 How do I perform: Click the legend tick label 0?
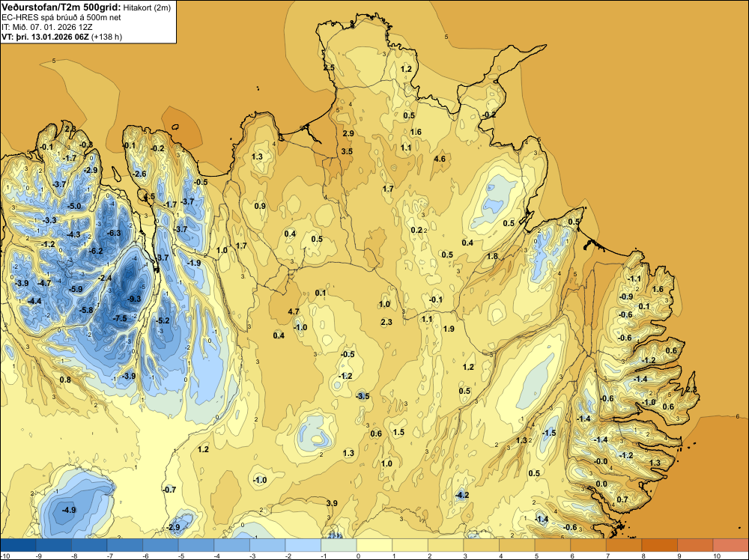(x=358, y=556)
